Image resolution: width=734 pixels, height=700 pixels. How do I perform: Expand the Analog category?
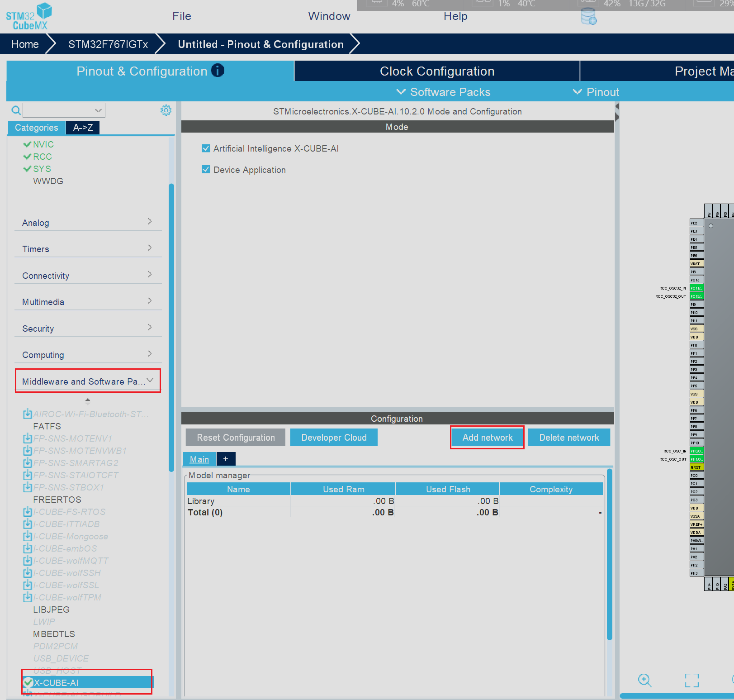point(88,222)
